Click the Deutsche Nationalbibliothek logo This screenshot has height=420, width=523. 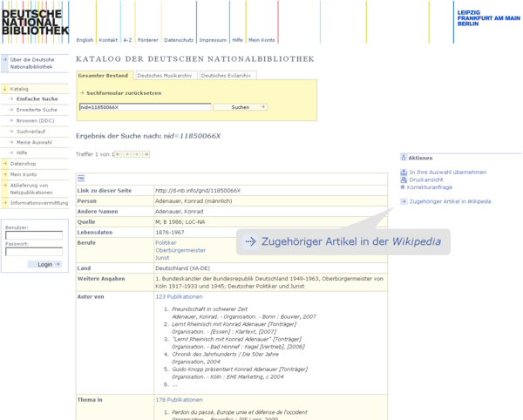33,19
